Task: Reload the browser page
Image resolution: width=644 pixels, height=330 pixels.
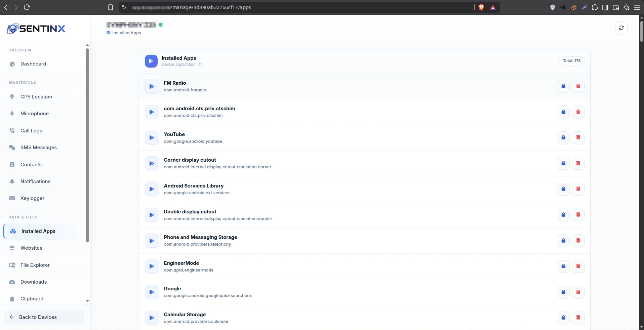Action: 27,7
